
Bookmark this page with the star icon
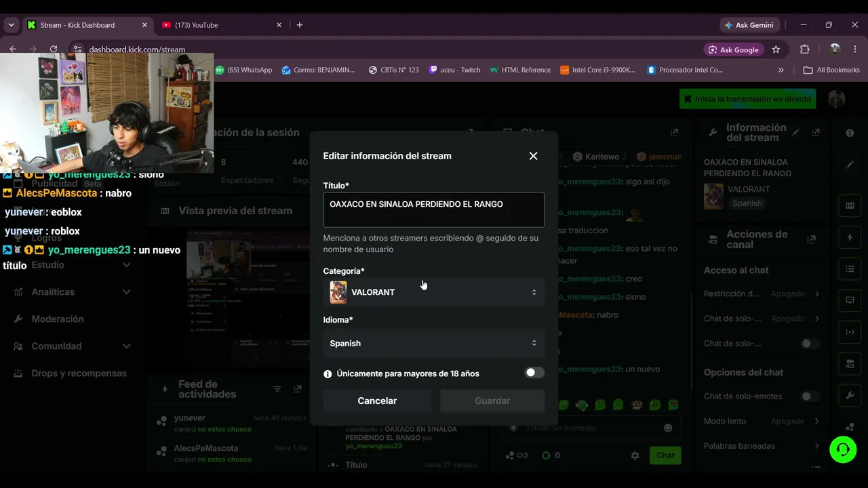[x=776, y=49]
